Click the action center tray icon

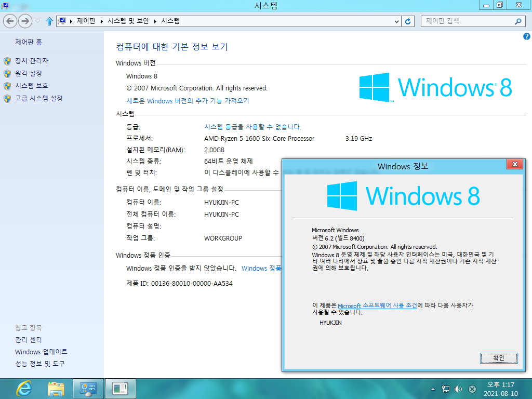[x=472, y=389]
